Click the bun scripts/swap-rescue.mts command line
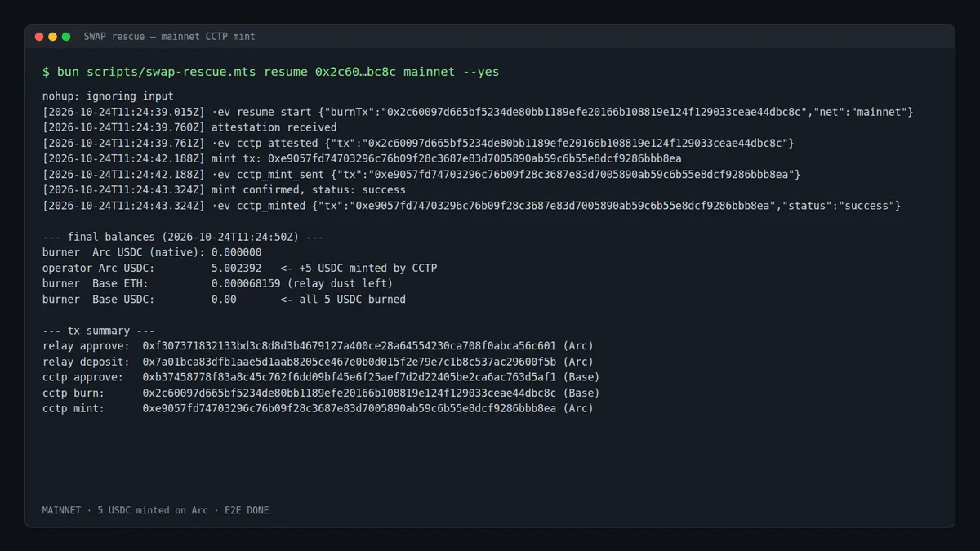The image size is (980, 551). [x=270, y=72]
